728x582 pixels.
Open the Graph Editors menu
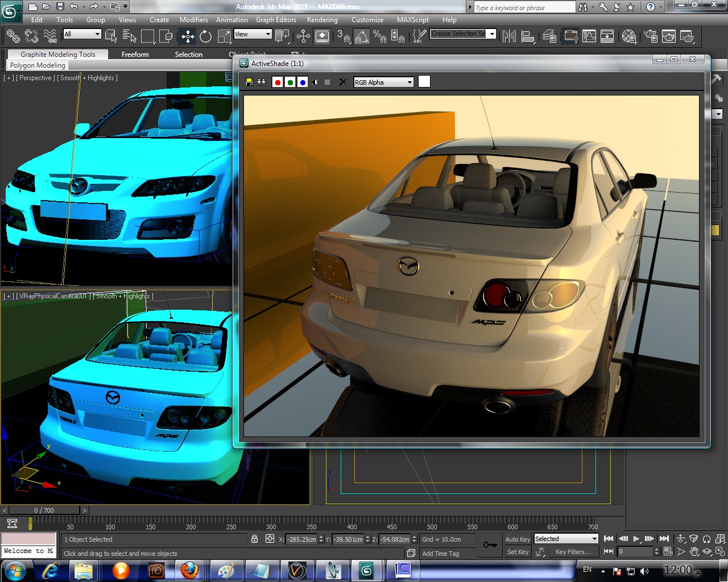(276, 20)
